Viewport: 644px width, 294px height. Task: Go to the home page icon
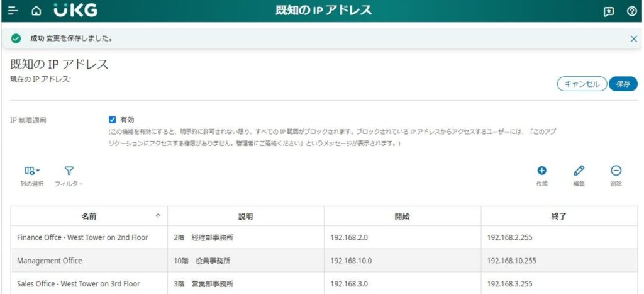[36, 11]
